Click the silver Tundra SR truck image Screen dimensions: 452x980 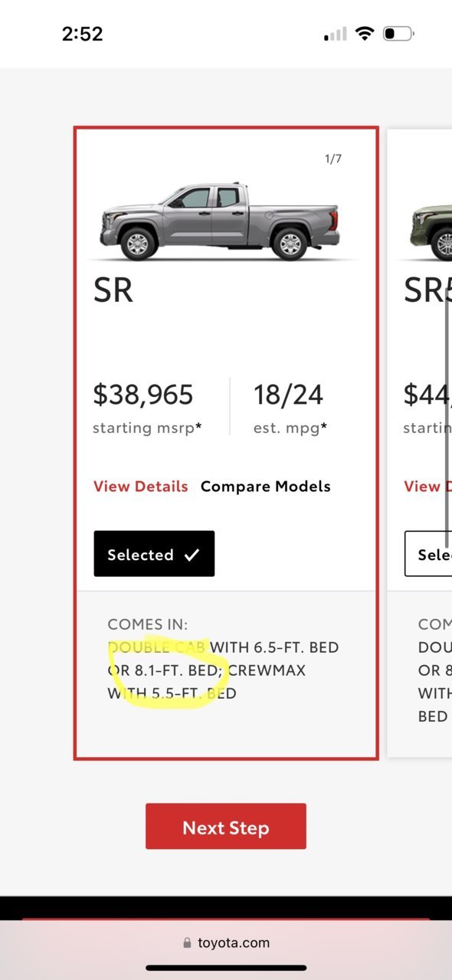point(221,221)
